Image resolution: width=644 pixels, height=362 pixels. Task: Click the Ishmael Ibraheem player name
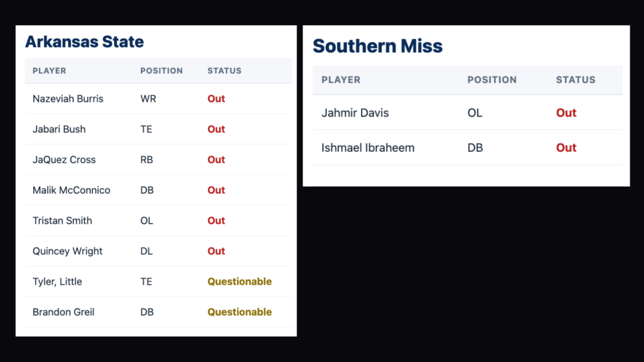click(368, 148)
